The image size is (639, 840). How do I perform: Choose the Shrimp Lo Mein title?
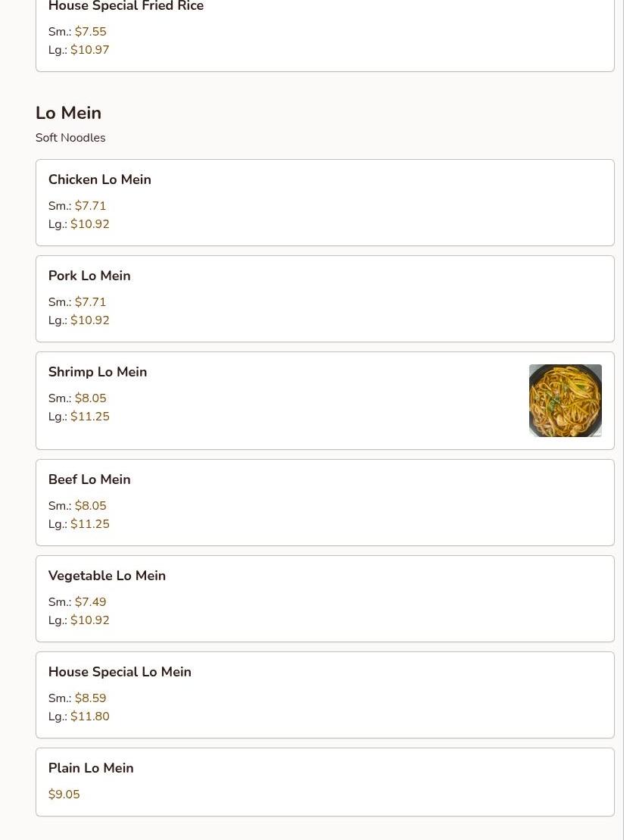click(x=98, y=372)
